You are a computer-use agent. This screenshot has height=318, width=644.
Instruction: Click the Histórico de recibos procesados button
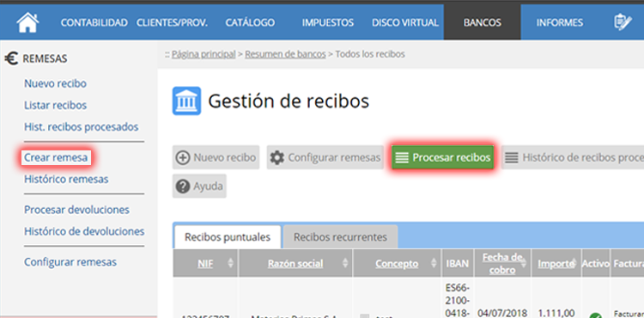(573, 157)
